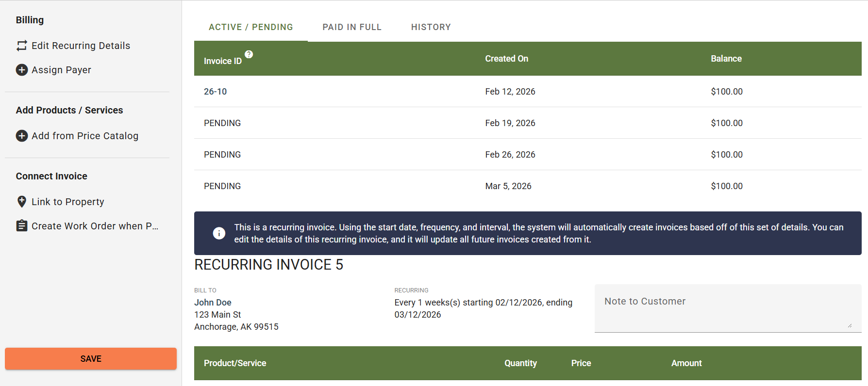Click the Balance column header

726,59
